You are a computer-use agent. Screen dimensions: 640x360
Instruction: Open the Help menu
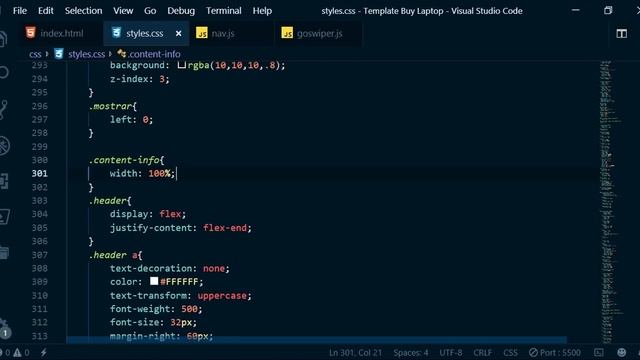[x=262, y=11]
